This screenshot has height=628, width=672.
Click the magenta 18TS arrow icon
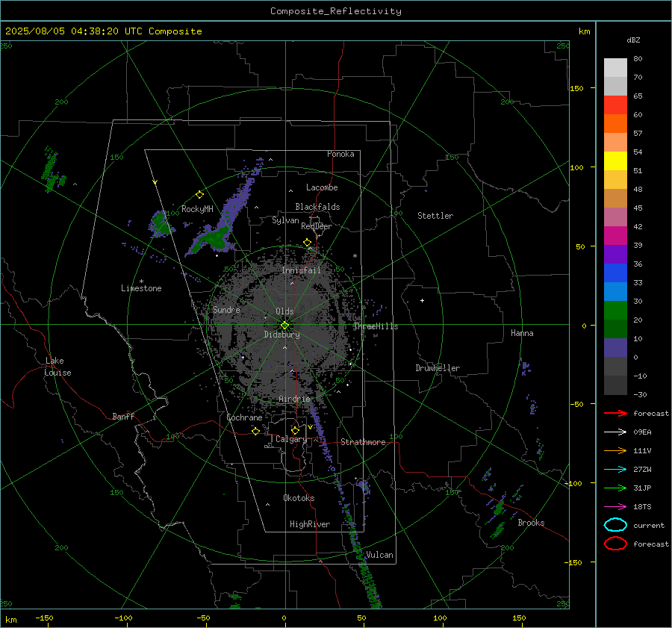pyautogui.click(x=615, y=507)
